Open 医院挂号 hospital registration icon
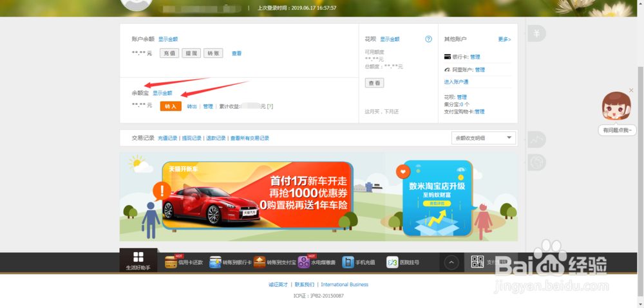Screen dimensions: 644x308 pos(392,262)
